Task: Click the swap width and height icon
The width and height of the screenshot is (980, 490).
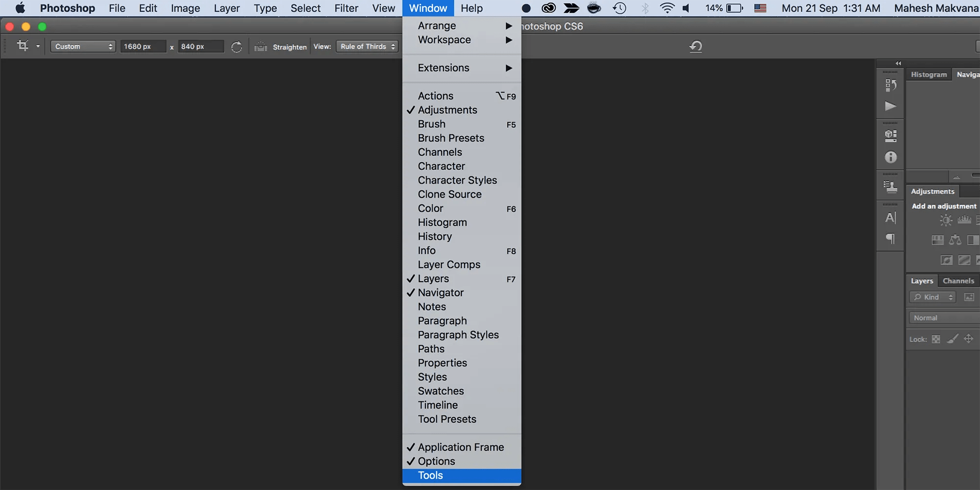Action: pos(237,46)
